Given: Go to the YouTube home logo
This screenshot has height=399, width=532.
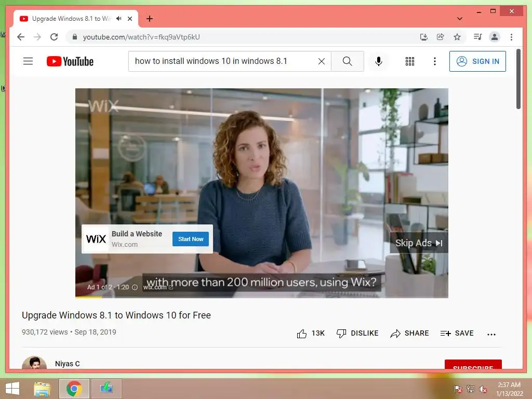Looking at the screenshot, I should 70,61.
